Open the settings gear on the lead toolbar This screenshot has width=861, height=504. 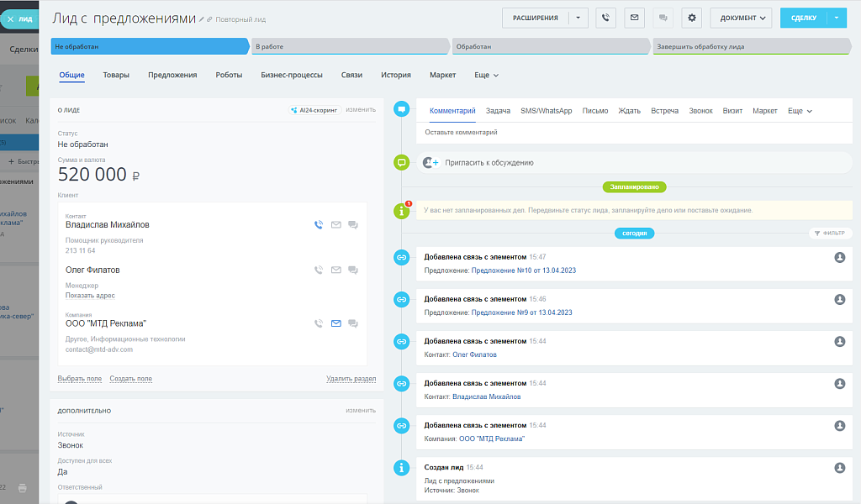pos(691,17)
